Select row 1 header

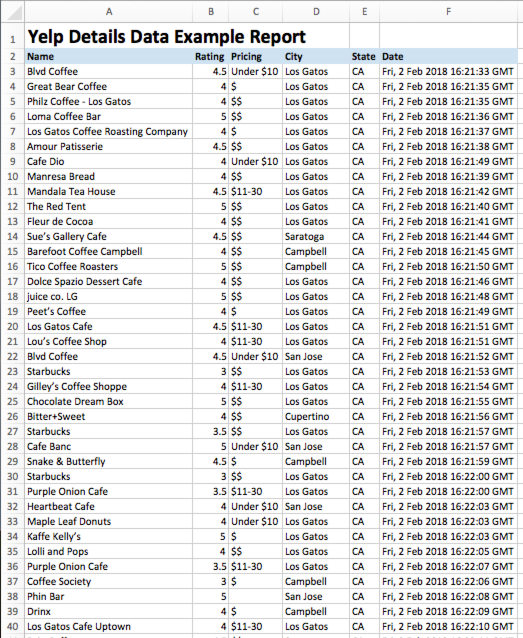(x=13, y=36)
